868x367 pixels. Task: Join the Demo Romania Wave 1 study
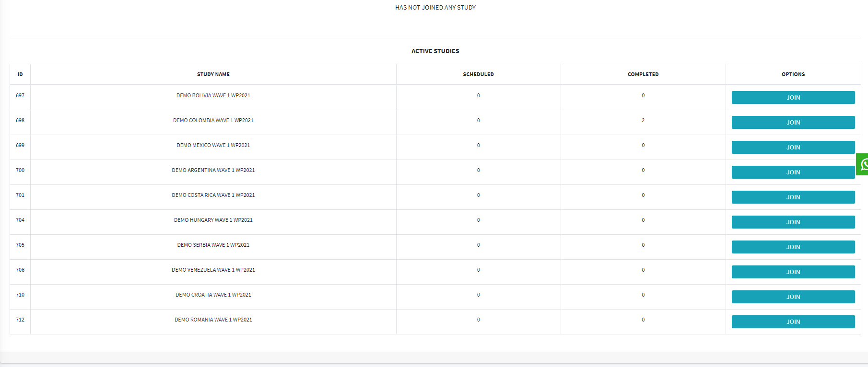(793, 321)
